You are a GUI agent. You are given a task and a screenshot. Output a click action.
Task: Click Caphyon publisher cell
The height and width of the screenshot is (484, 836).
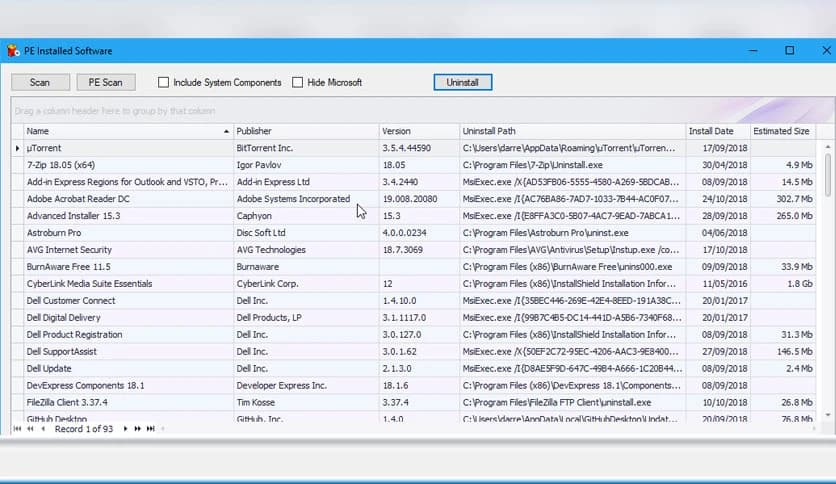[306, 216]
